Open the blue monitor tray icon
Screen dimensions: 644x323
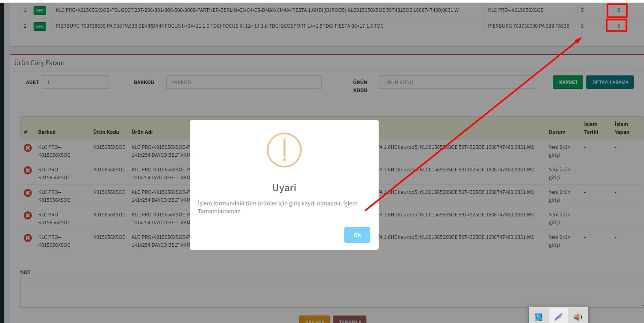click(x=538, y=317)
